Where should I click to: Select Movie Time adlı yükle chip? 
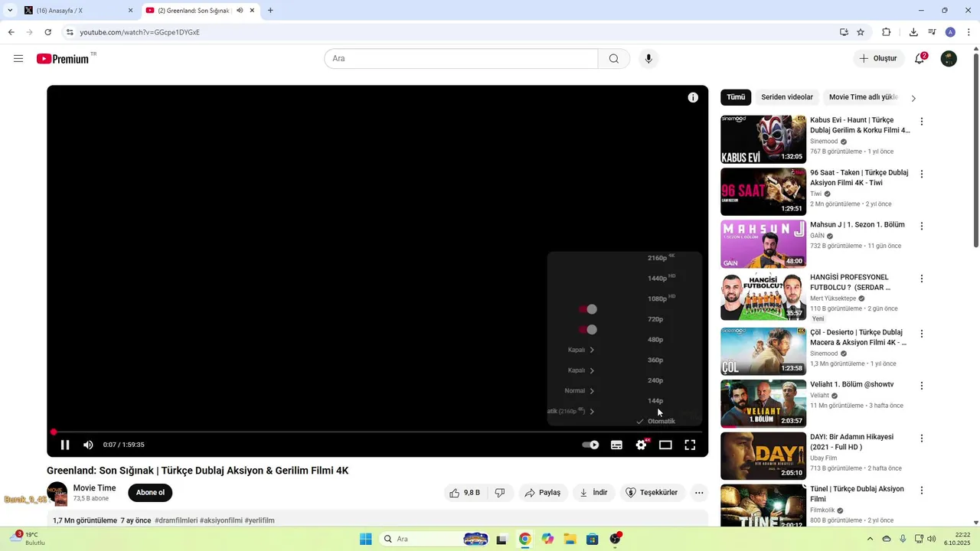coord(864,97)
